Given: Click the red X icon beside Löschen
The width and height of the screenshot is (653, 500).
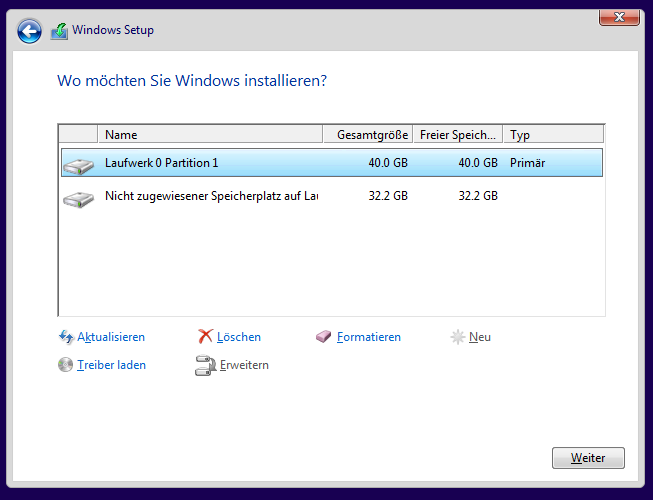Looking at the screenshot, I should (x=205, y=336).
